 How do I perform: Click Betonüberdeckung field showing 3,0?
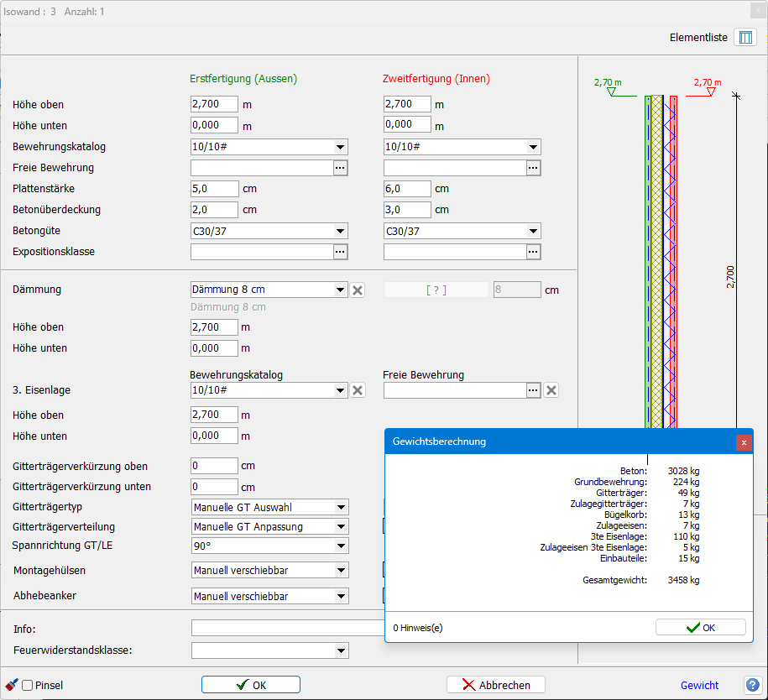[407, 210]
